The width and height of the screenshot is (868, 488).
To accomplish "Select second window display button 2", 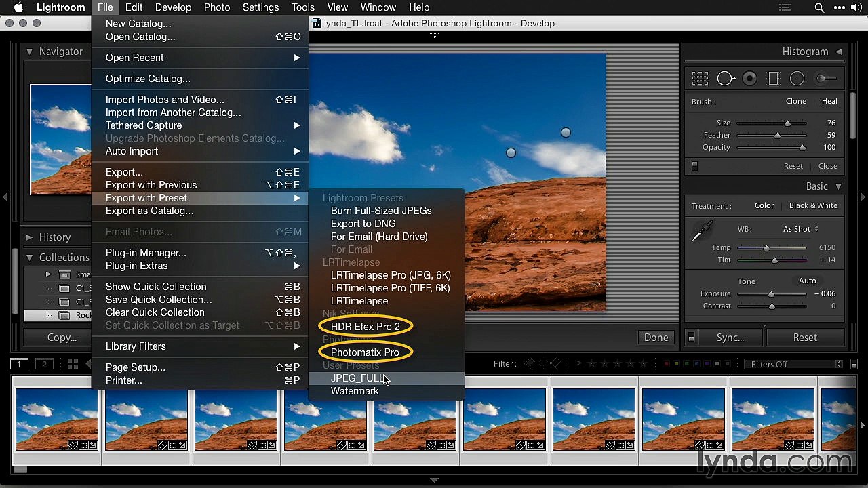I will [x=44, y=364].
